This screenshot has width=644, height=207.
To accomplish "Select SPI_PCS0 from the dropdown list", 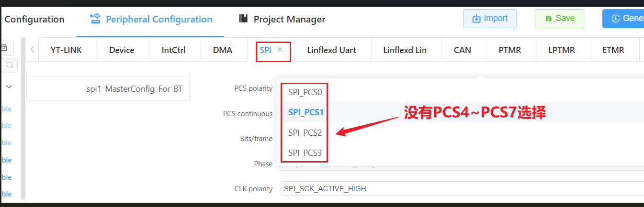I will click(x=302, y=92).
